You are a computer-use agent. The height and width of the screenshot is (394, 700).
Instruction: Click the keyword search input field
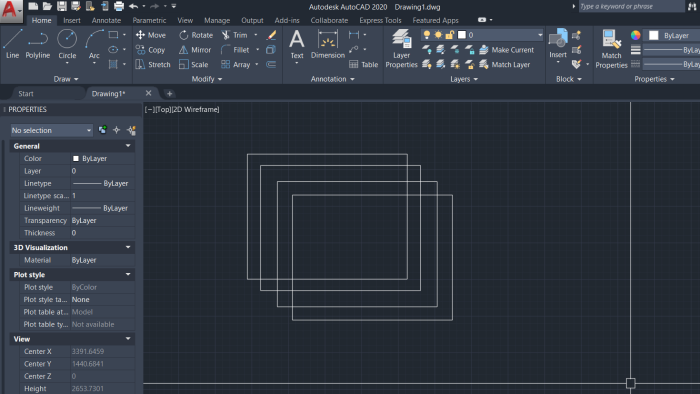pyautogui.click(x=631, y=6)
